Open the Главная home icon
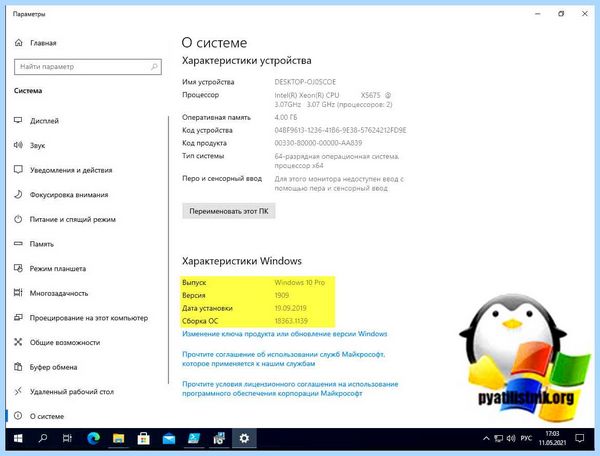Image resolution: width=600 pixels, height=456 pixels. point(18,42)
